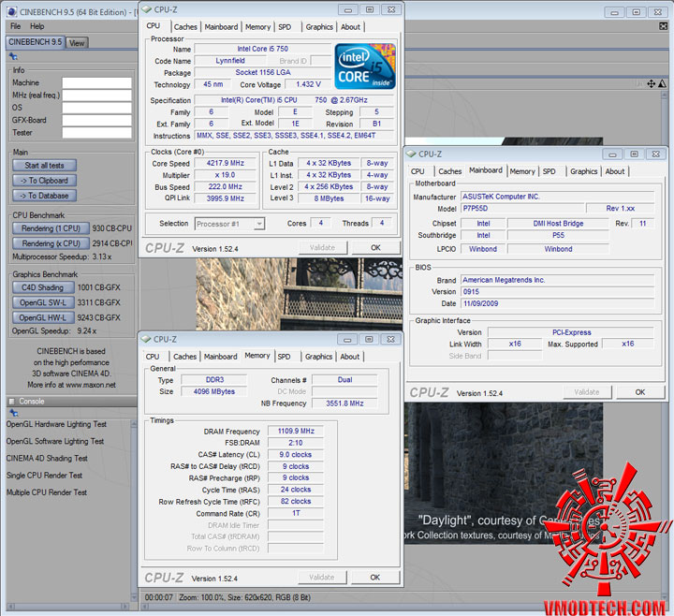Run the OpenGL HW-L benchmark
The image size is (674, 616).
click(x=43, y=317)
